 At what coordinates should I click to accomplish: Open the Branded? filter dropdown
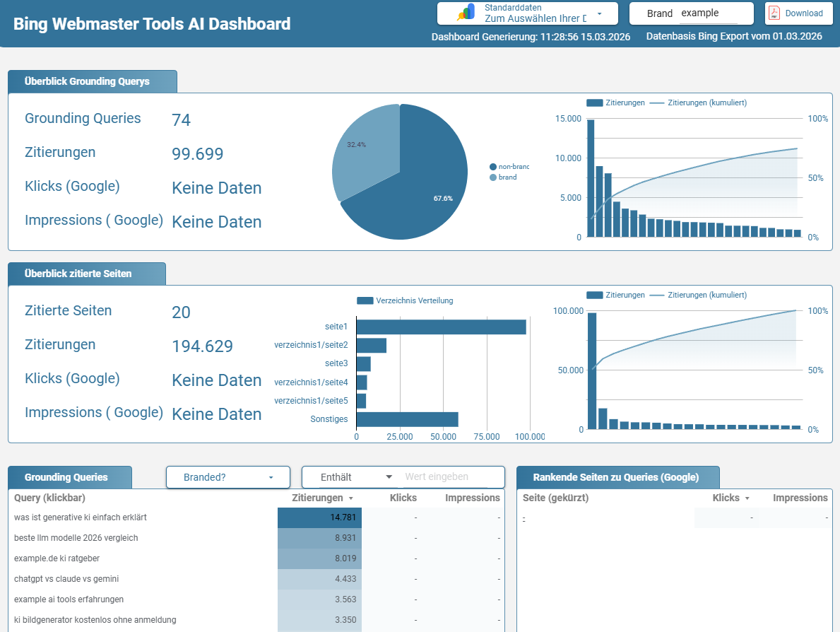click(228, 477)
